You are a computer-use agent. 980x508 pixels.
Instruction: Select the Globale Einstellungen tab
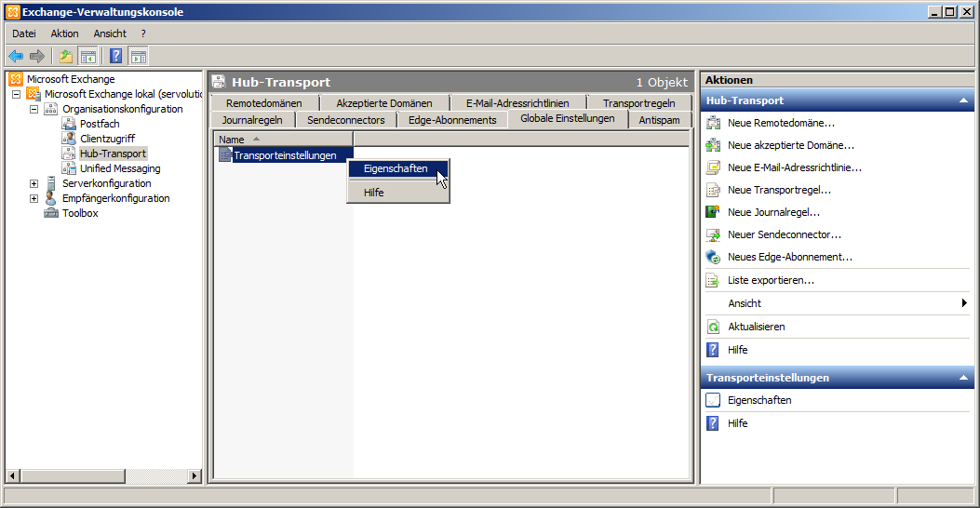[x=568, y=119]
